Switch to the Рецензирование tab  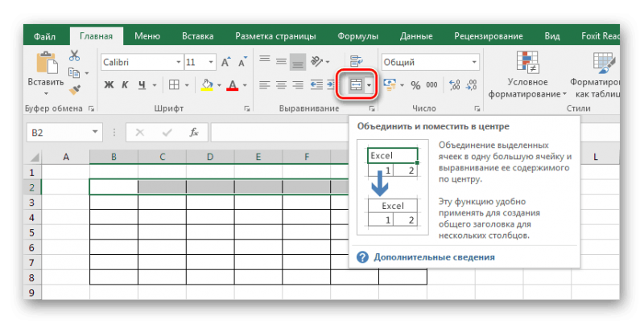tap(489, 36)
